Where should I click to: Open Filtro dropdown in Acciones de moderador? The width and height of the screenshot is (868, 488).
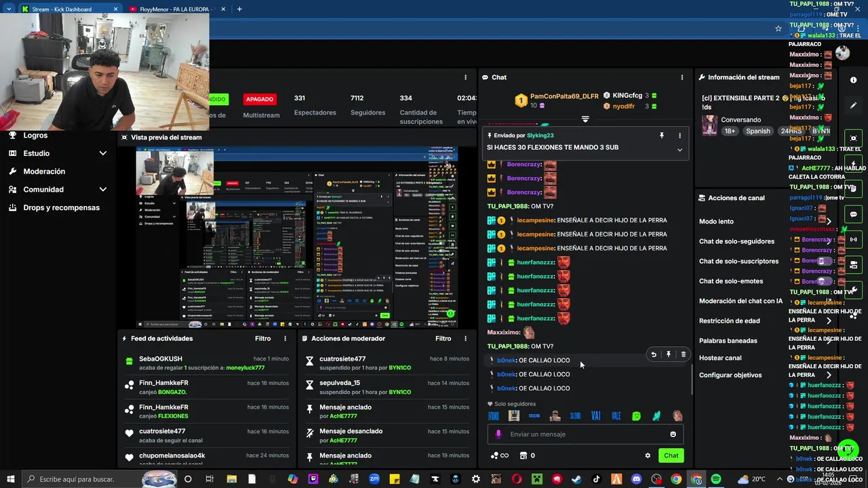(443, 338)
